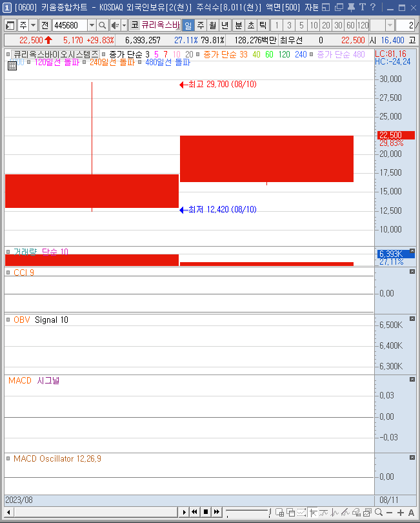This screenshot has width=420, height=523.
Task: Select the 틱 (tick) period toggle
Action: [263, 25]
